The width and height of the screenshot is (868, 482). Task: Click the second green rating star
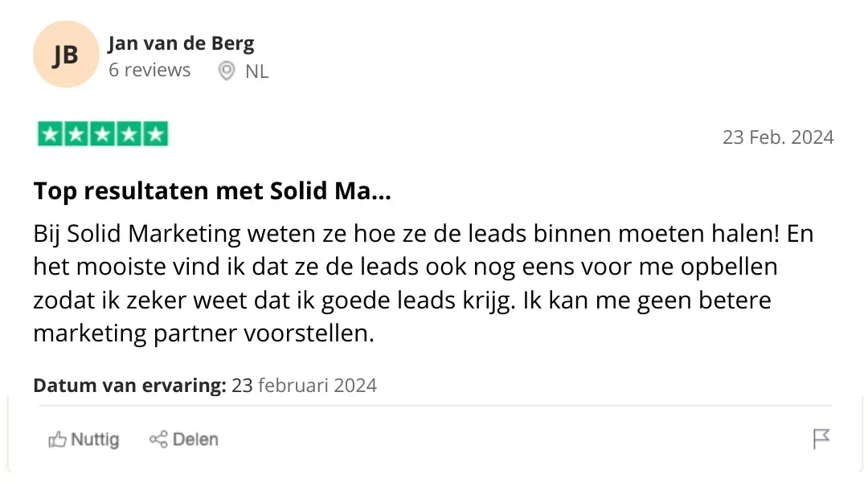click(76, 134)
